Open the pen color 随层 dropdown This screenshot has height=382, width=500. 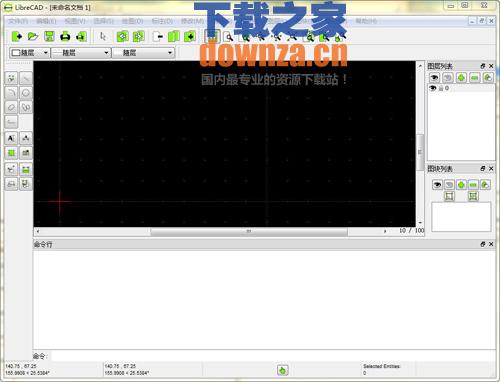click(30, 53)
